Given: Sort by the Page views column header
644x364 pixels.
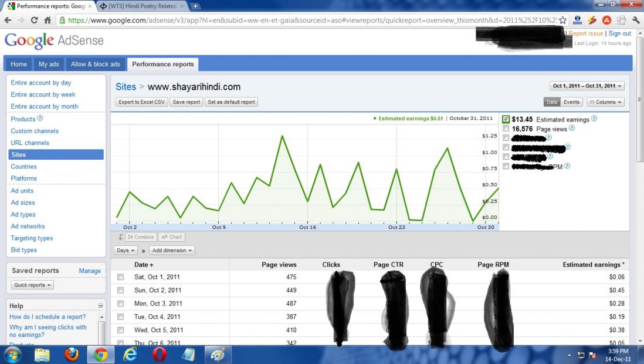Looking at the screenshot, I should pyautogui.click(x=279, y=265).
